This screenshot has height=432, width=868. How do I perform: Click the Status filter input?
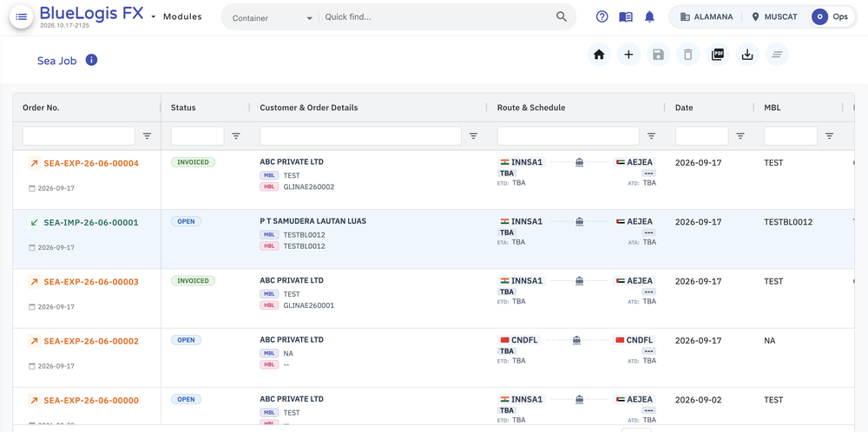click(198, 136)
